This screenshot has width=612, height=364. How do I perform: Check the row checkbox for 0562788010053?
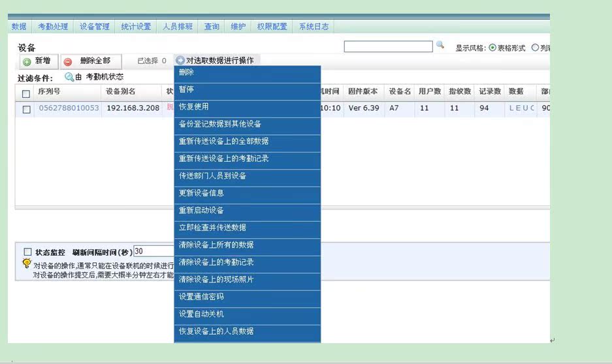(27, 110)
